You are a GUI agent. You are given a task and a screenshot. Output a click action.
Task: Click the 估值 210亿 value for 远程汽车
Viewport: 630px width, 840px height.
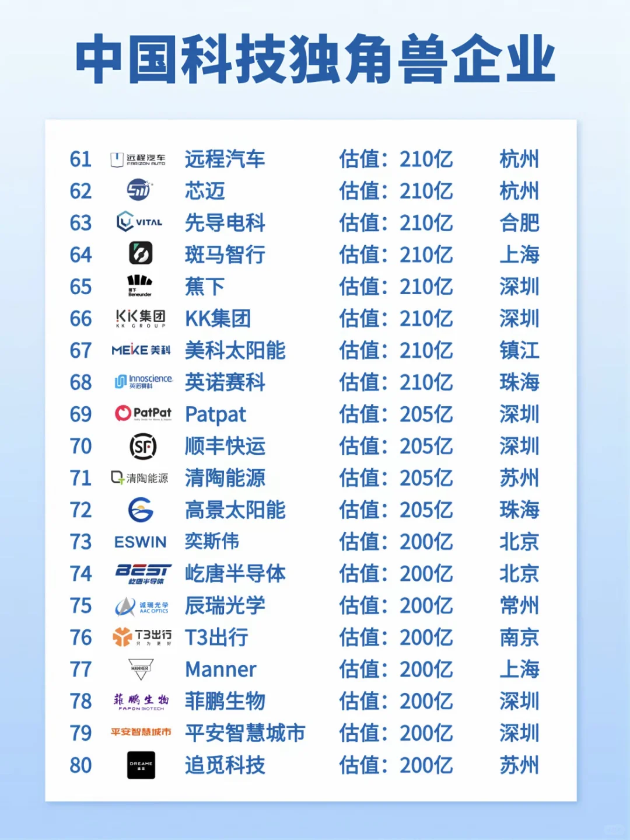(x=396, y=159)
